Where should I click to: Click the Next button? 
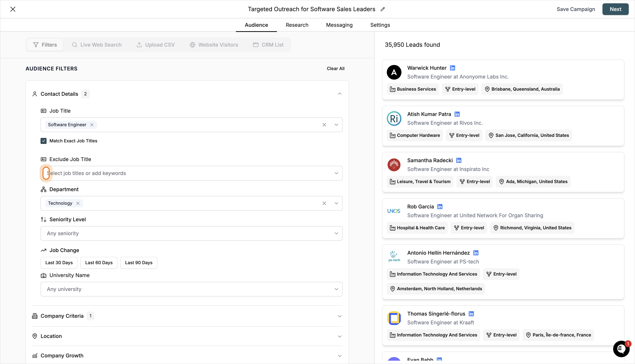(x=615, y=9)
